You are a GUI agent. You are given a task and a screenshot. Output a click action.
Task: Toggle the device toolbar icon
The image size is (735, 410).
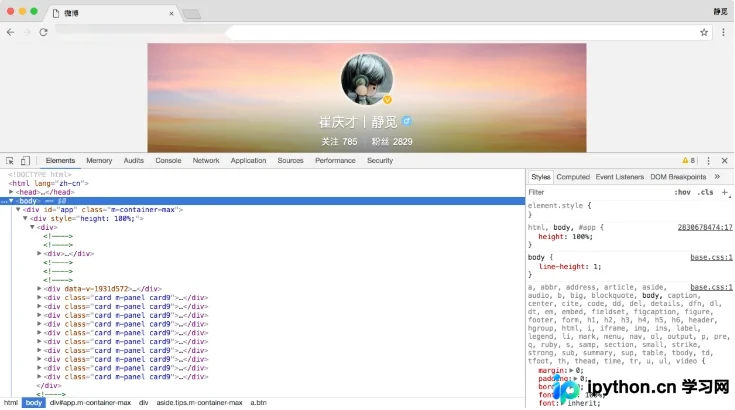pos(25,161)
